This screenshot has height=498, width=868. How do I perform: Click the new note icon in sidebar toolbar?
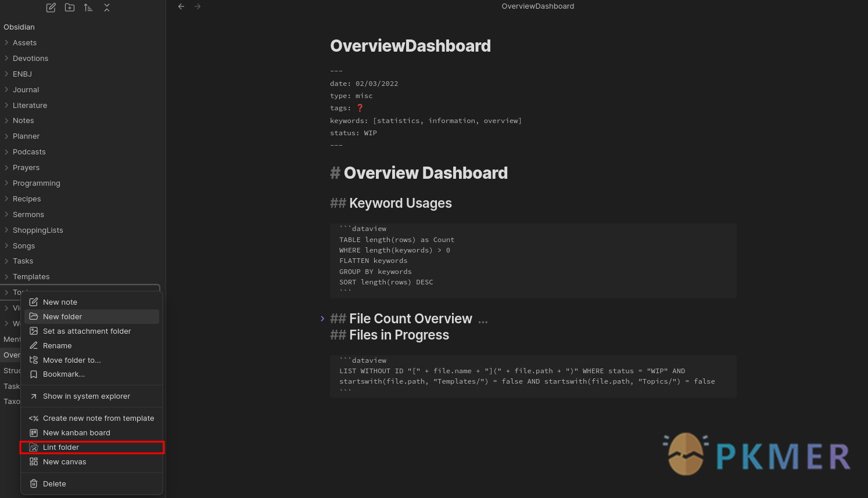pyautogui.click(x=51, y=8)
